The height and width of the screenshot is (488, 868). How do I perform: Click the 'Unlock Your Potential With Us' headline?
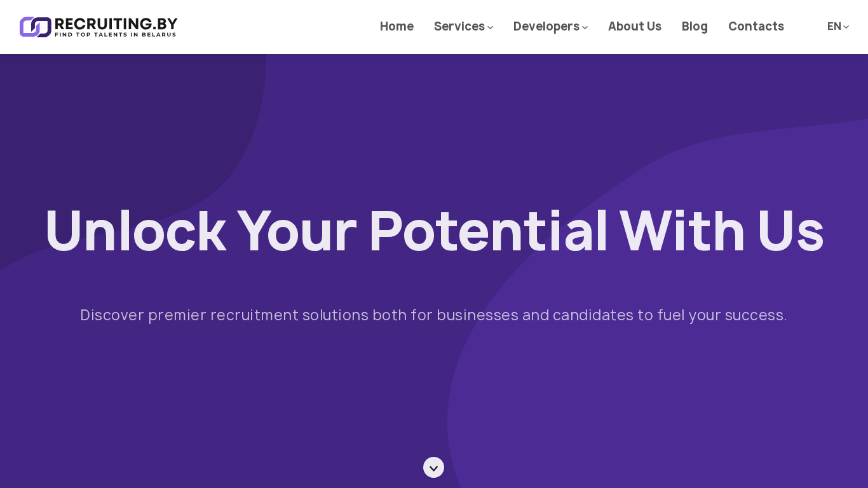coord(434,230)
